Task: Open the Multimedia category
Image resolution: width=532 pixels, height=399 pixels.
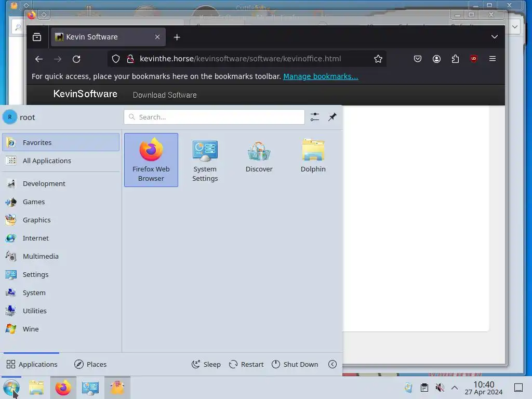Action: (61, 257)
